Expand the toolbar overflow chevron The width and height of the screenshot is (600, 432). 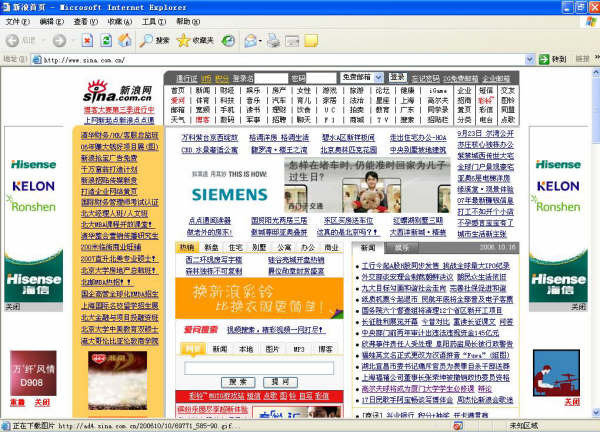pos(597,58)
